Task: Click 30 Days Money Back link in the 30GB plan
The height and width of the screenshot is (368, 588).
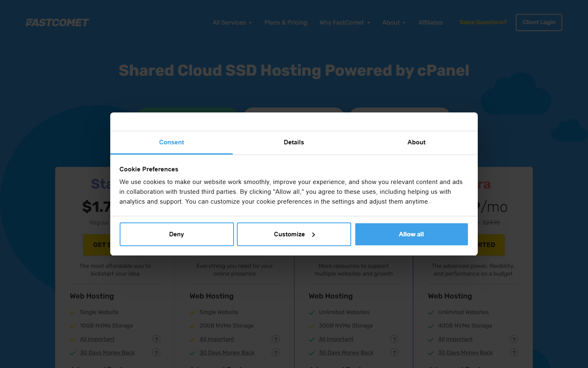Action: (346, 352)
